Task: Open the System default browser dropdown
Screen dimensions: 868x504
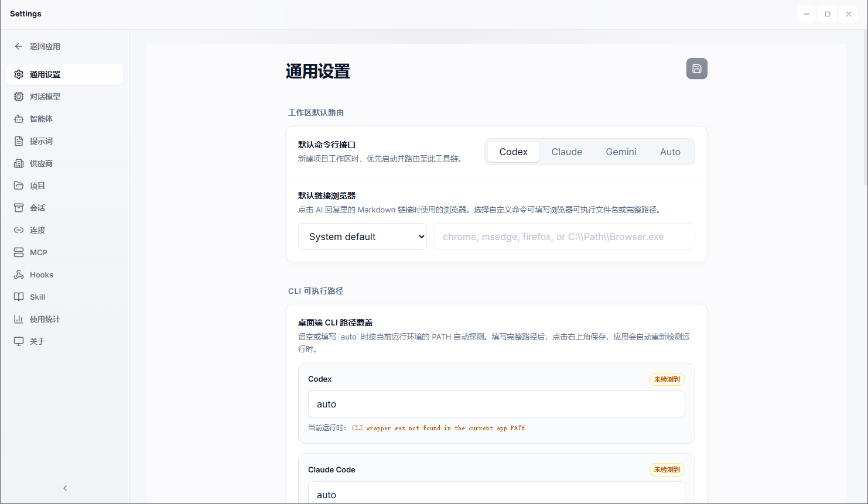Action: click(x=363, y=236)
